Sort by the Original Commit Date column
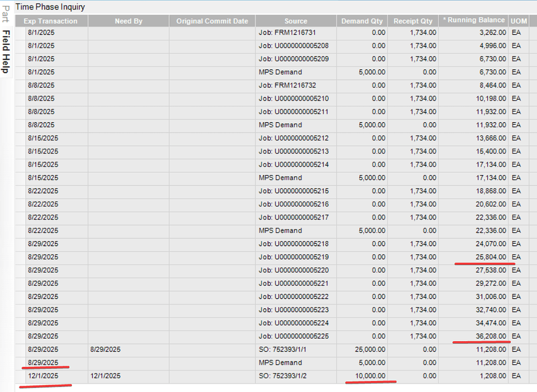 click(212, 20)
